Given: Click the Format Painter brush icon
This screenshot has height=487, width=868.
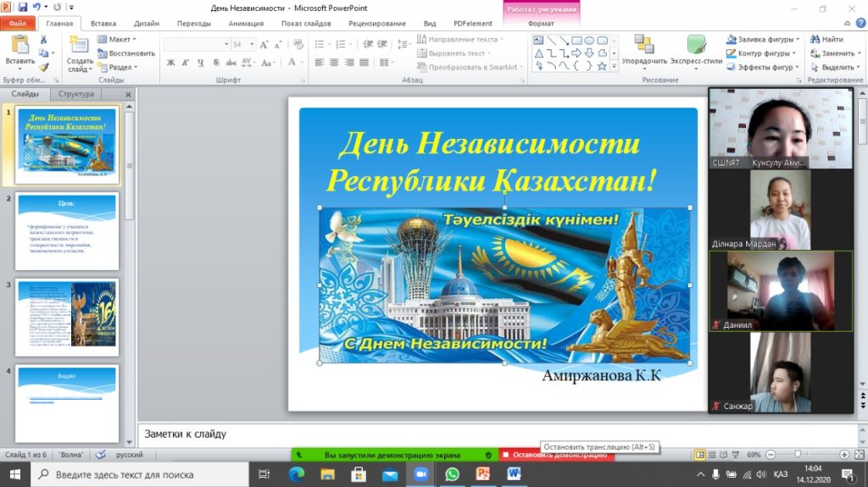Looking at the screenshot, I should [44, 67].
